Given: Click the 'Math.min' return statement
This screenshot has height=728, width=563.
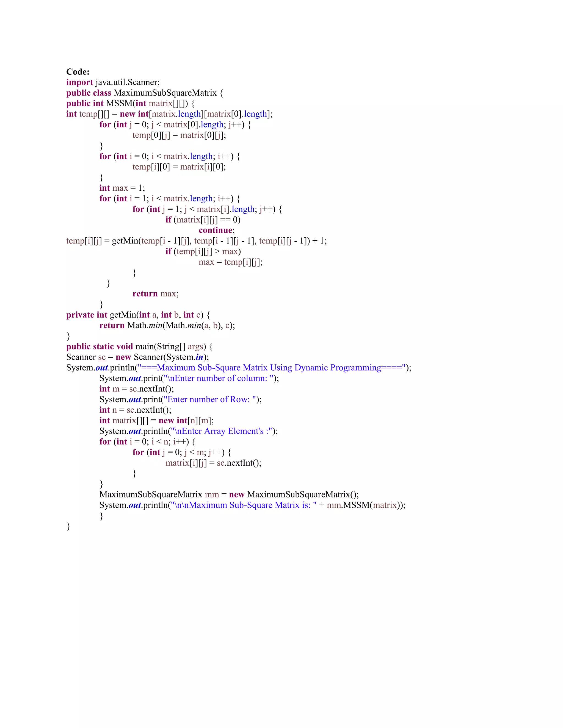Looking at the screenshot, I should point(167,326).
